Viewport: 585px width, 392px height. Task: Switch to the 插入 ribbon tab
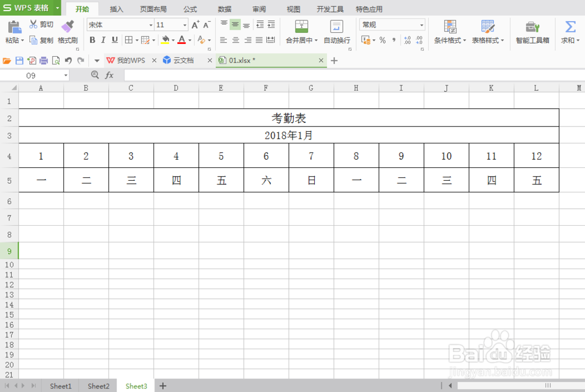click(x=116, y=9)
